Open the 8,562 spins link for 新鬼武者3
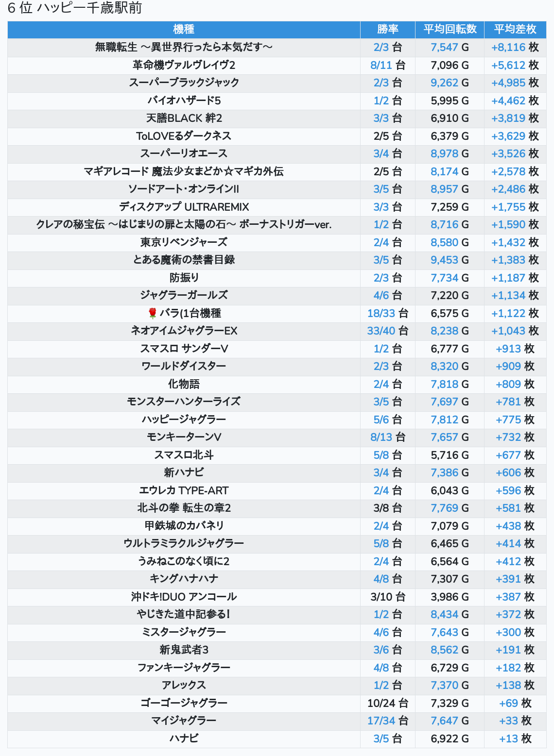 tap(444, 650)
